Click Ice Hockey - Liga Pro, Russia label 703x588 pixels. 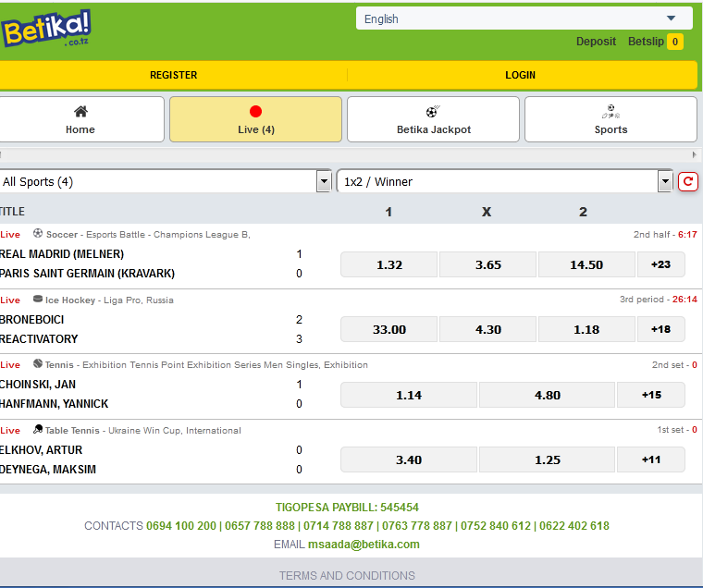109,300
